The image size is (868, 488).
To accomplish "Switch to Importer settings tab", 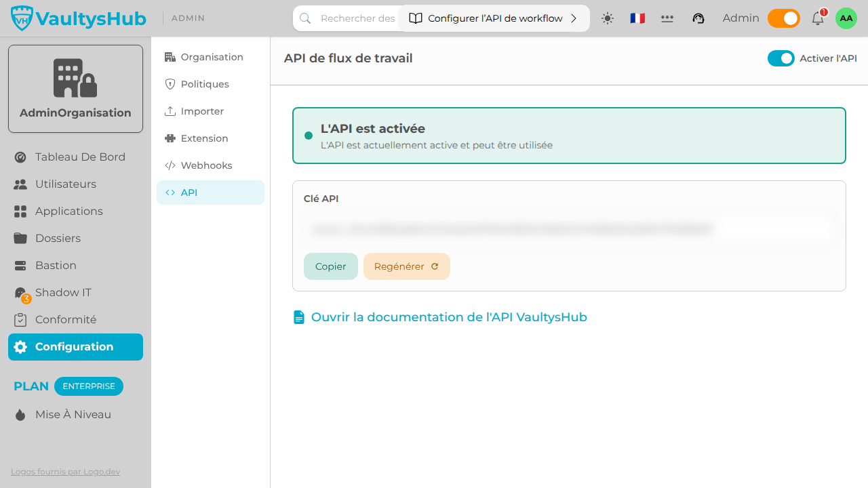I will point(210,111).
